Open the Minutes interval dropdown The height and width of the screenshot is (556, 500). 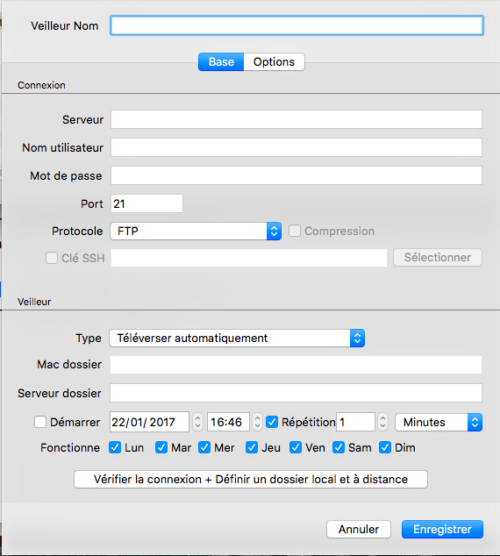click(439, 422)
